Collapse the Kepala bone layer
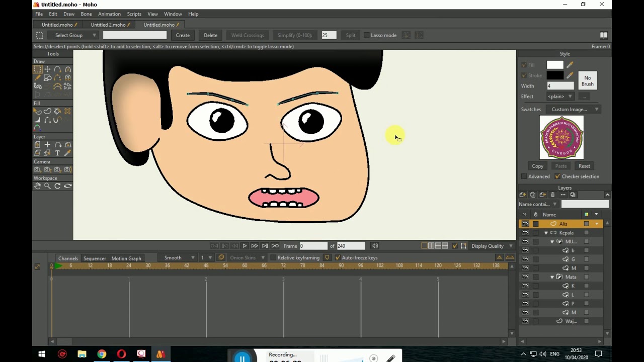Screen dimensions: 644x362 (x=546, y=233)
